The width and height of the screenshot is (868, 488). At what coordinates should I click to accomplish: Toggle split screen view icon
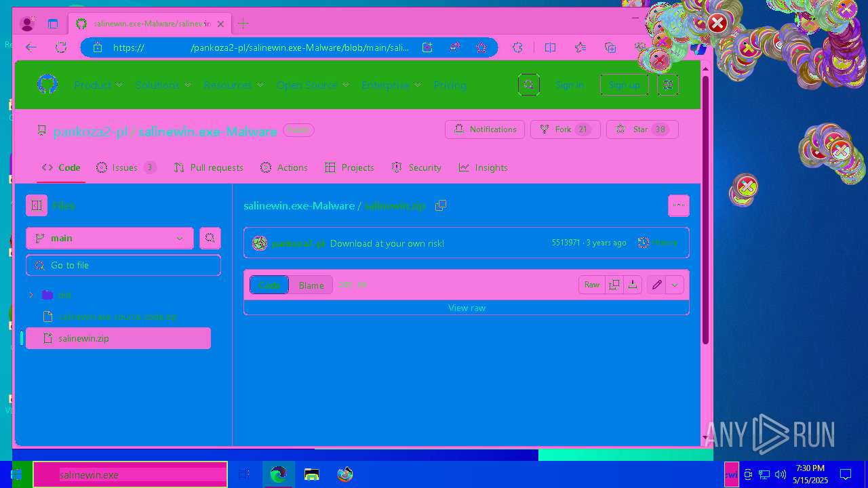pyautogui.click(x=550, y=47)
